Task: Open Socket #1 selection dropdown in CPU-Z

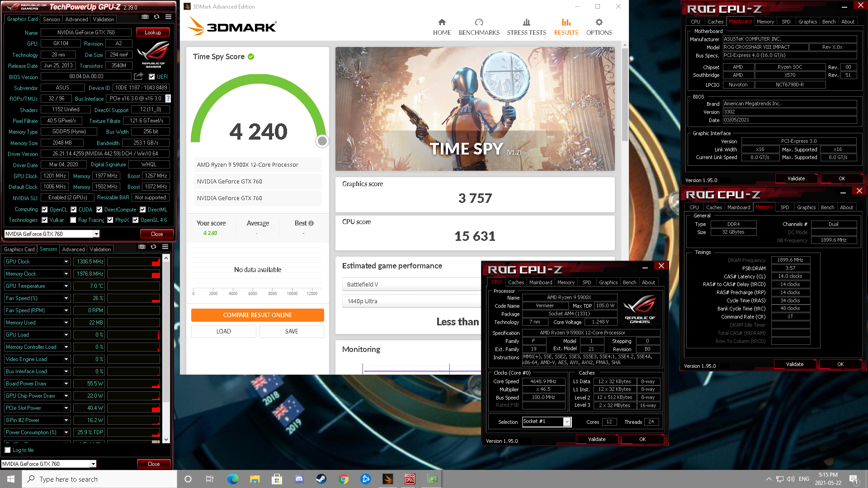Action: click(x=567, y=422)
